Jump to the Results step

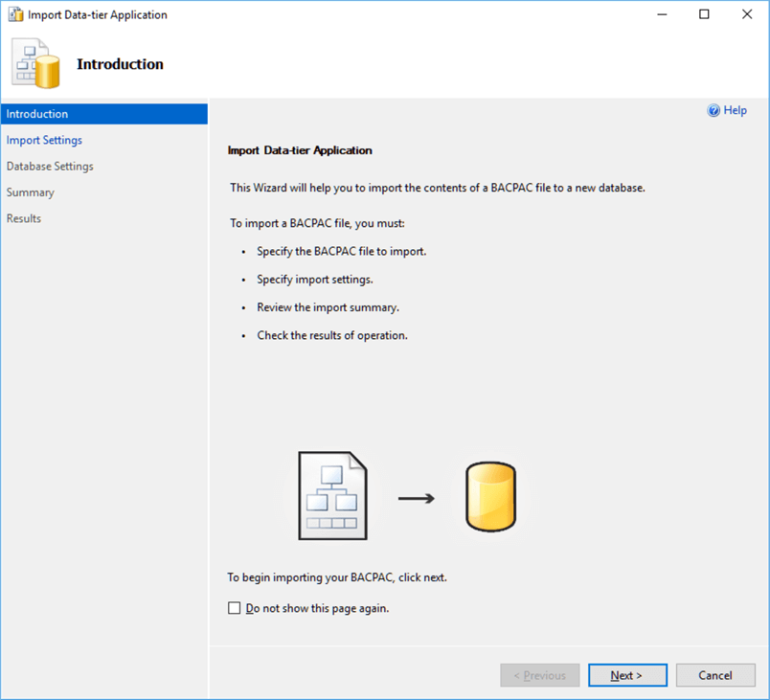[x=24, y=218]
